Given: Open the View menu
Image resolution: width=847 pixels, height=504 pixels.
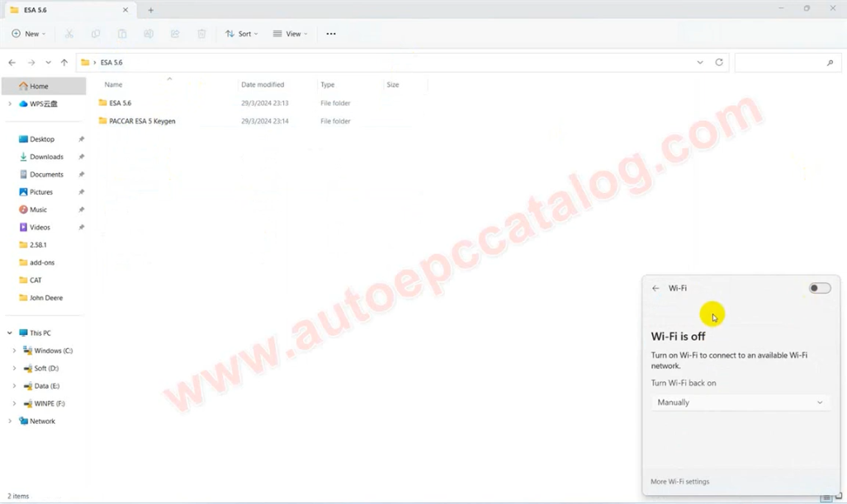Looking at the screenshot, I should (291, 34).
